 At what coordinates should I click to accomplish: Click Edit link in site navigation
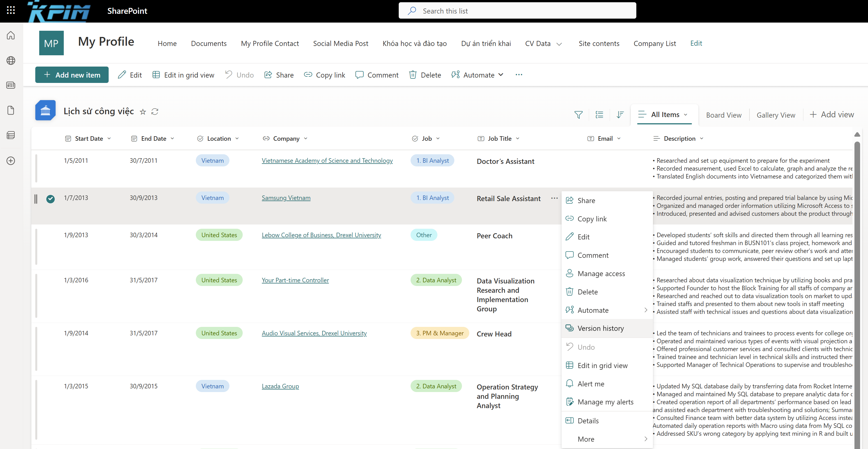coord(696,43)
